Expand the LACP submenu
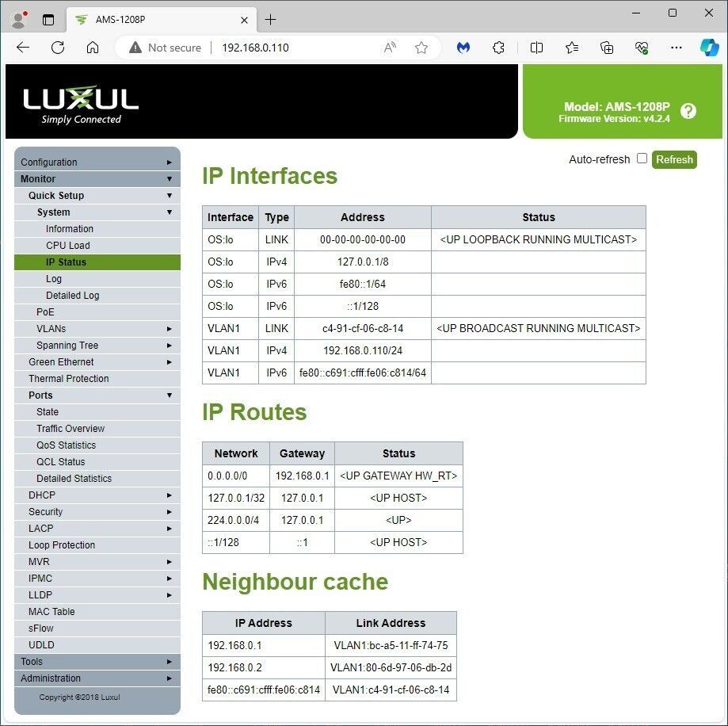 tap(97, 528)
